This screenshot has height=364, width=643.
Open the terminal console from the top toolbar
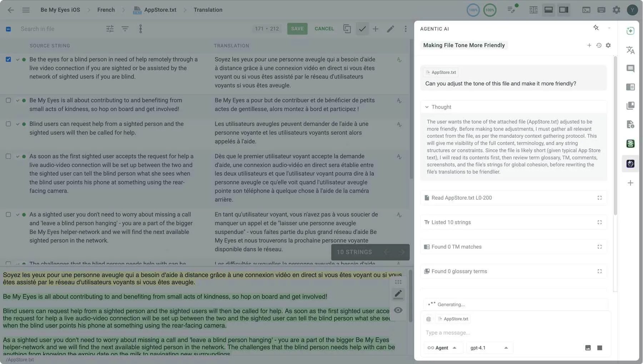(x=586, y=10)
